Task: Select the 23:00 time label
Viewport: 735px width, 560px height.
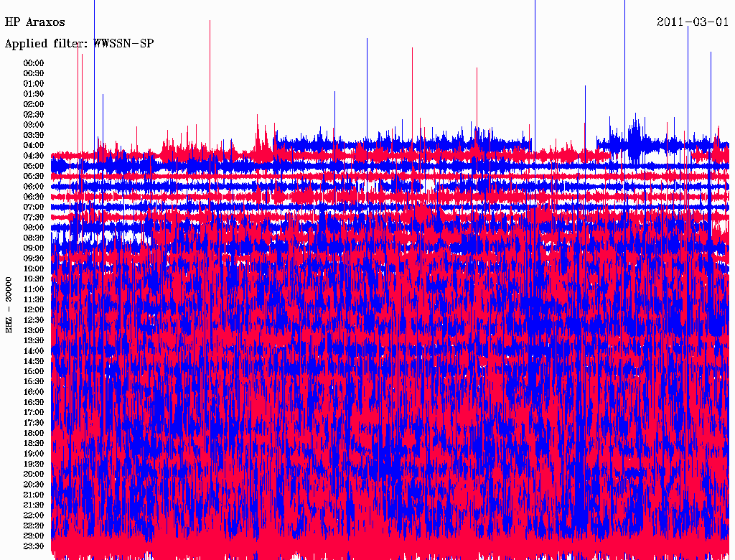Action: click(34, 536)
